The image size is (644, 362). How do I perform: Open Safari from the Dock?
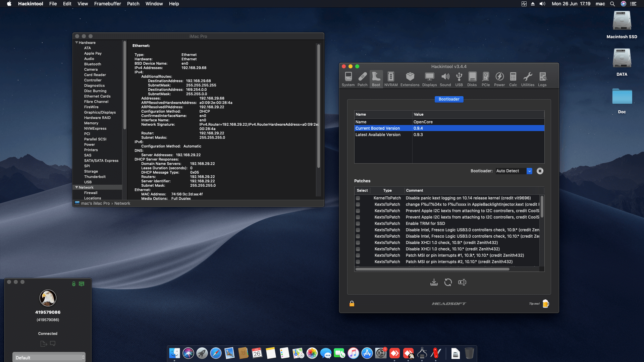[216, 353]
